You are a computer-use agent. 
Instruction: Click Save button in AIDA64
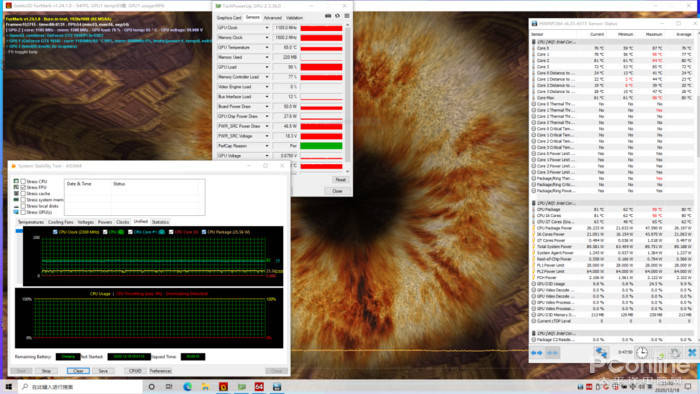[x=103, y=371]
